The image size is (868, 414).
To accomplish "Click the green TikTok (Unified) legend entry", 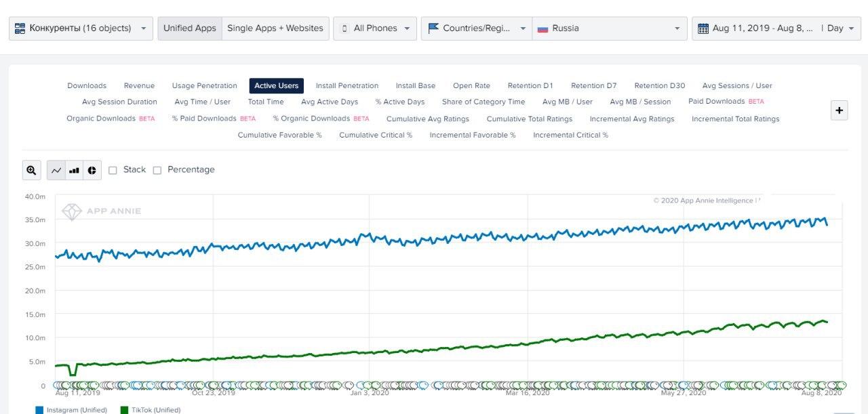I will pyautogui.click(x=151, y=410).
